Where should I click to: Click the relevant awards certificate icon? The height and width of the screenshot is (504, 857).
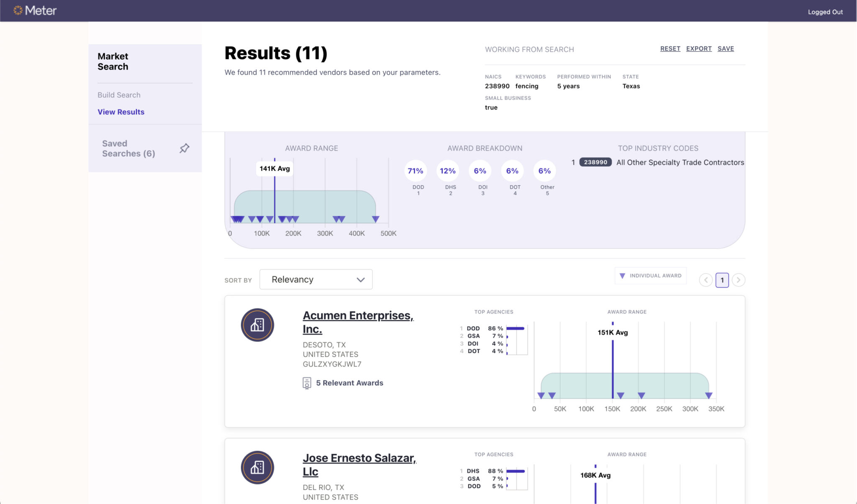pyautogui.click(x=307, y=383)
